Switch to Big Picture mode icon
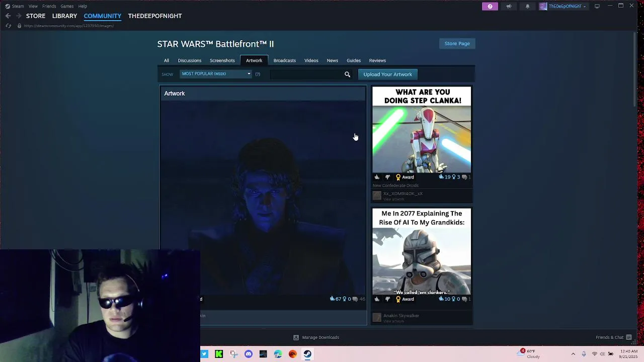644x362 pixels. (597, 6)
